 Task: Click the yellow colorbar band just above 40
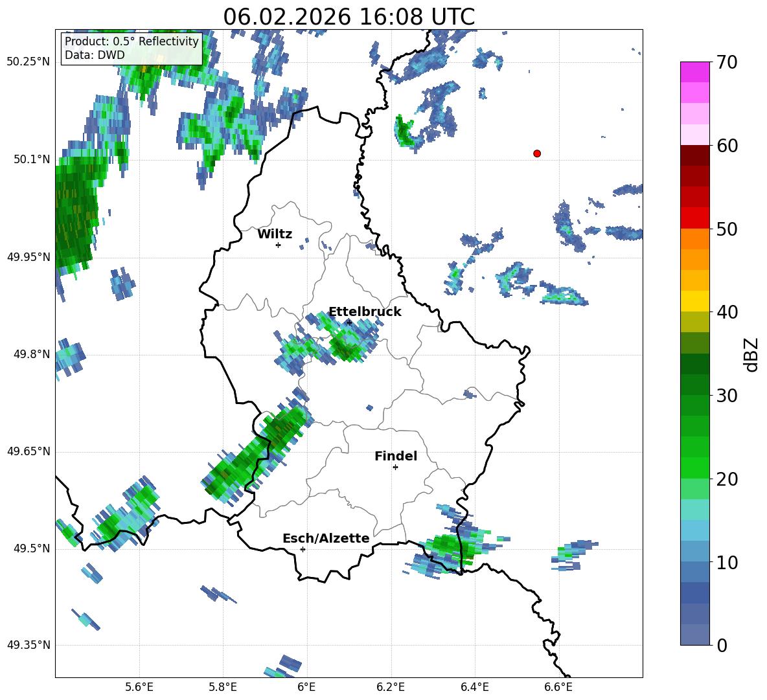[x=694, y=301]
